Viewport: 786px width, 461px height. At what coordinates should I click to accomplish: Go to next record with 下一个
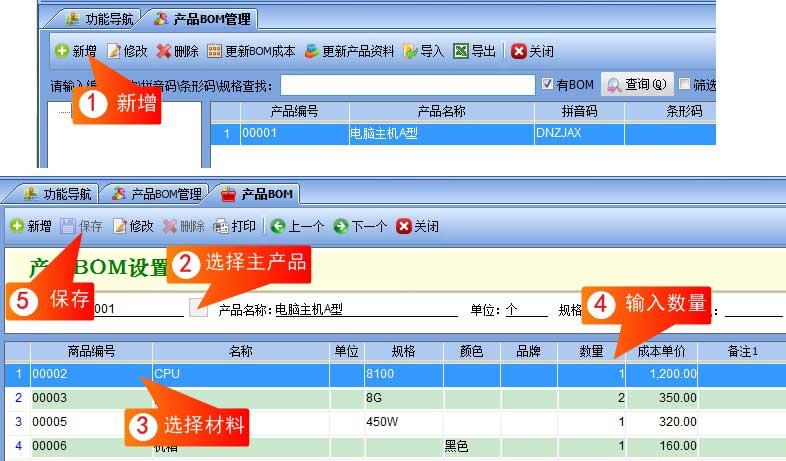click(x=360, y=226)
